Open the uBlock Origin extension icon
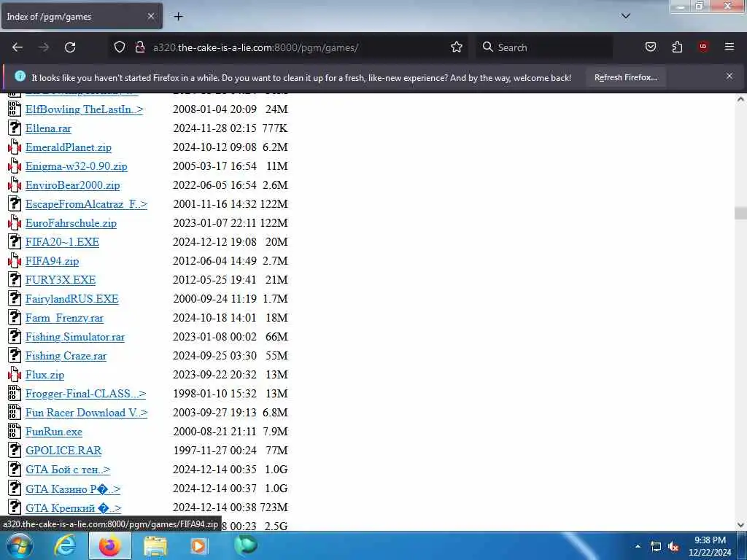This screenshot has width=747, height=560. tap(703, 47)
